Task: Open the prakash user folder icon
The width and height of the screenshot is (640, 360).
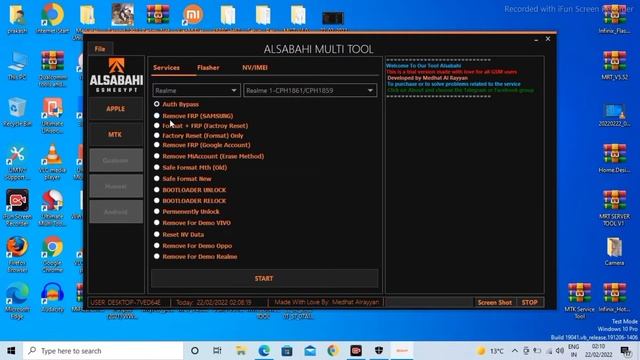Action: point(17,19)
